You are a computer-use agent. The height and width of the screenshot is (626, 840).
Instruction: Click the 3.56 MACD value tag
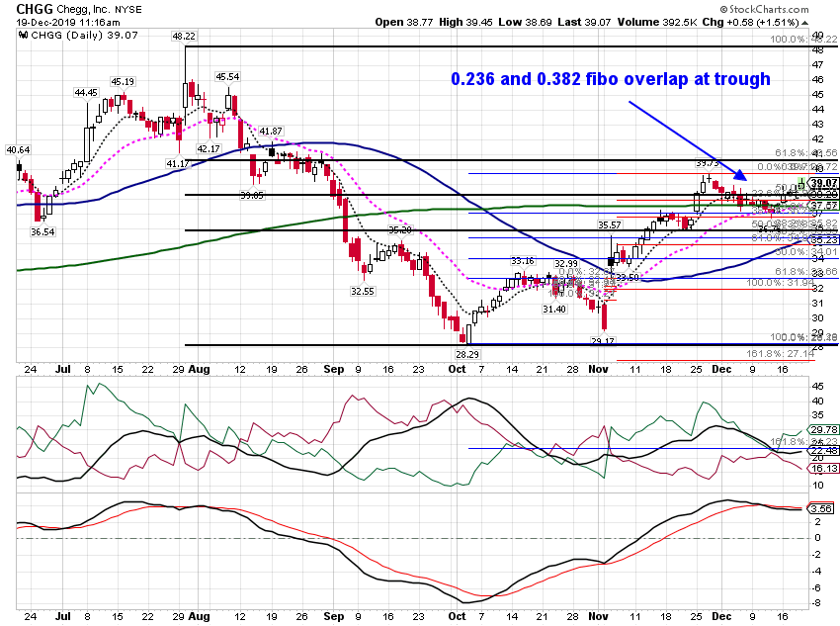(x=822, y=508)
